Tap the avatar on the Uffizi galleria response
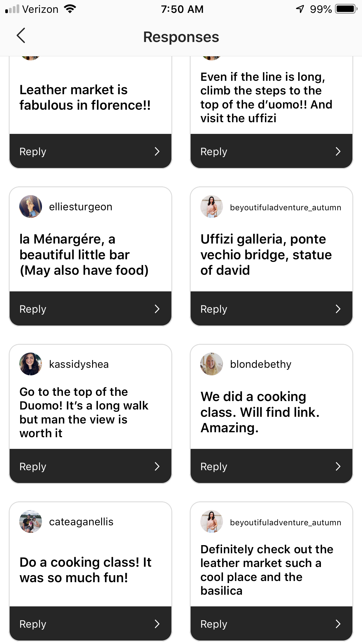Viewport: 362px width, 644px height. pos(212,207)
